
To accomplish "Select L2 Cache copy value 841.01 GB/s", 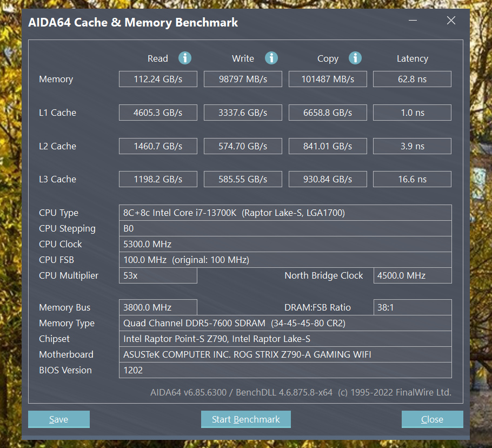I will (x=328, y=146).
